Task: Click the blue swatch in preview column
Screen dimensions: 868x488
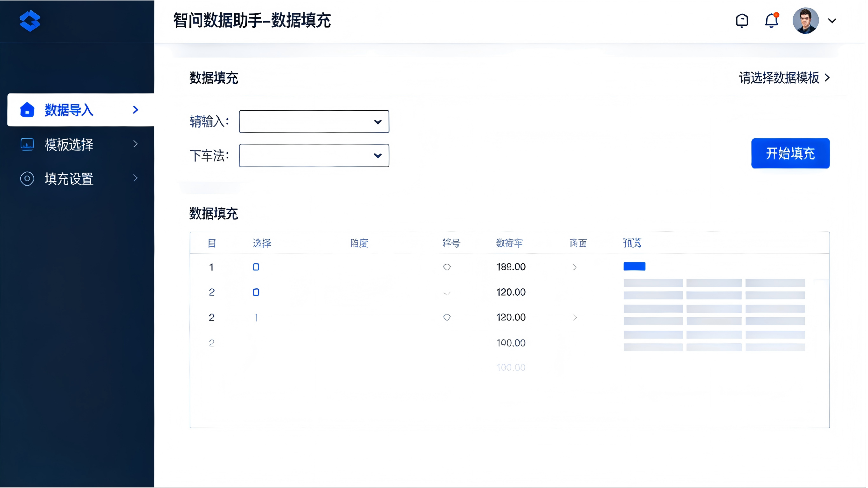Action: click(634, 267)
